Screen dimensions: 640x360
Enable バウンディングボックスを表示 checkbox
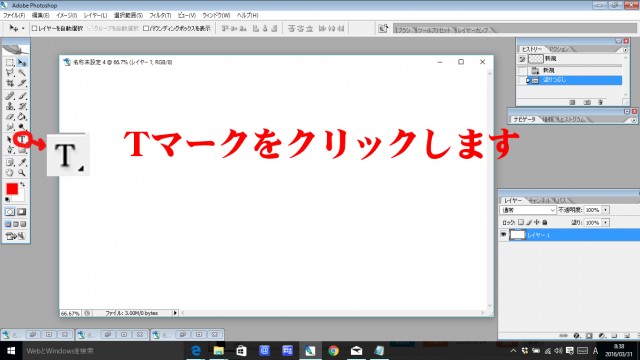pyautogui.click(x=146, y=28)
